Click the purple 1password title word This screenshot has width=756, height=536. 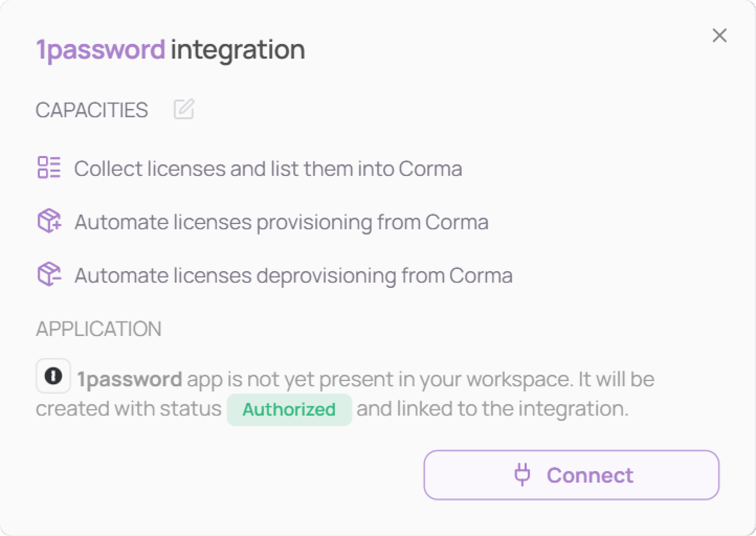click(x=101, y=50)
